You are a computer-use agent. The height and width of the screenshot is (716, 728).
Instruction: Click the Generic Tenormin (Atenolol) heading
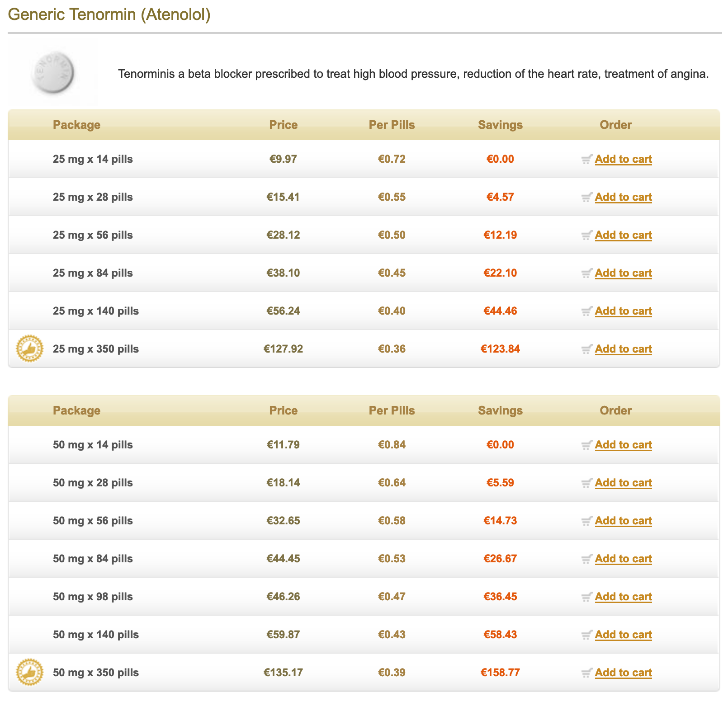(109, 14)
